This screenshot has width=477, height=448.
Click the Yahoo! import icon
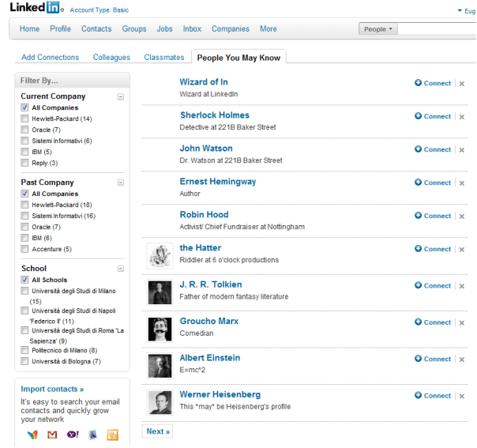coord(73,435)
